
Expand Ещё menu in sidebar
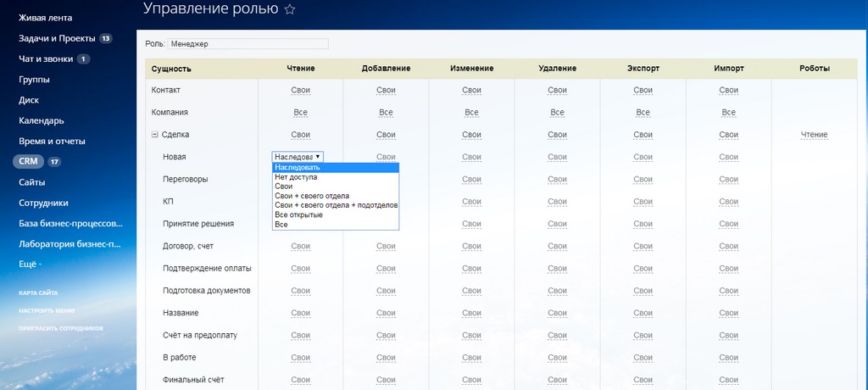(x=31, y=265)
